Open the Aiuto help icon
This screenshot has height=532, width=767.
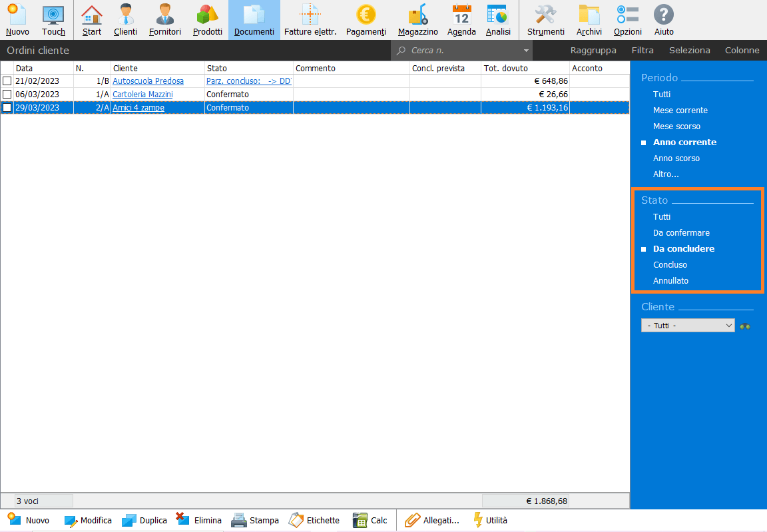coord(664,20)
